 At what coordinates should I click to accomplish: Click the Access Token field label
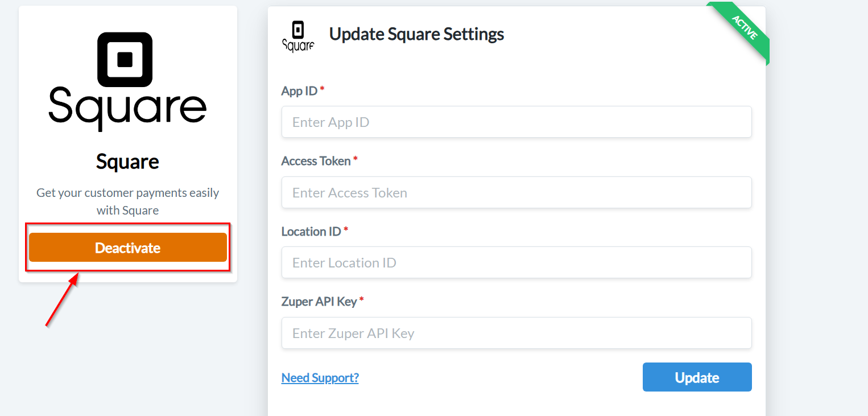coord(316,161)
